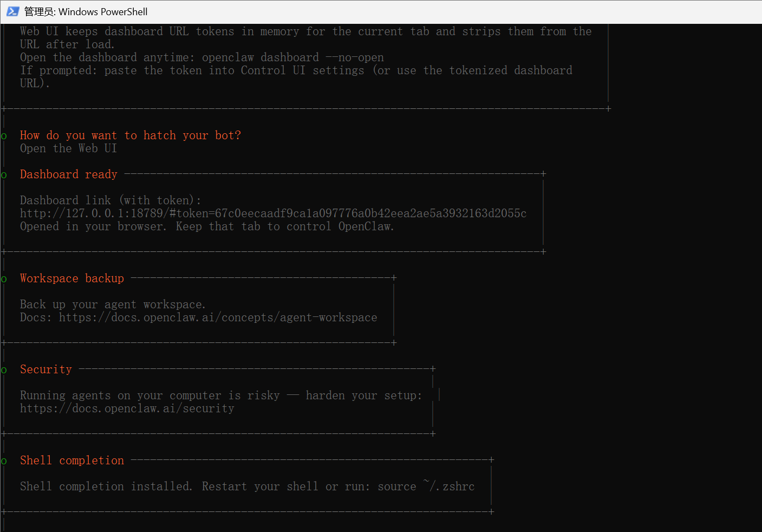Click the green marker beside Workspace backup

pos(4,279)
